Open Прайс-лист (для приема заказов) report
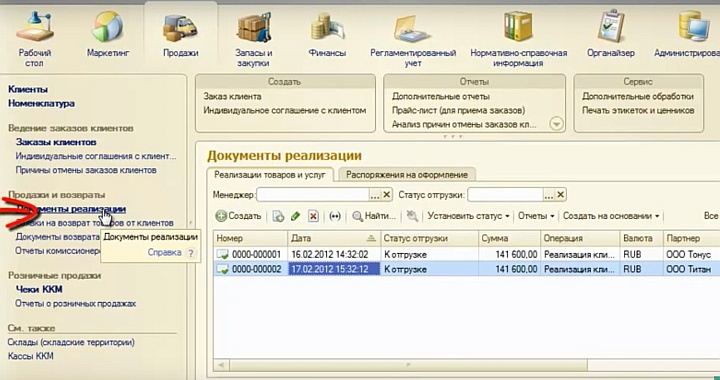Viewport: 720px width, 380px height. click(x=458, y=110)
